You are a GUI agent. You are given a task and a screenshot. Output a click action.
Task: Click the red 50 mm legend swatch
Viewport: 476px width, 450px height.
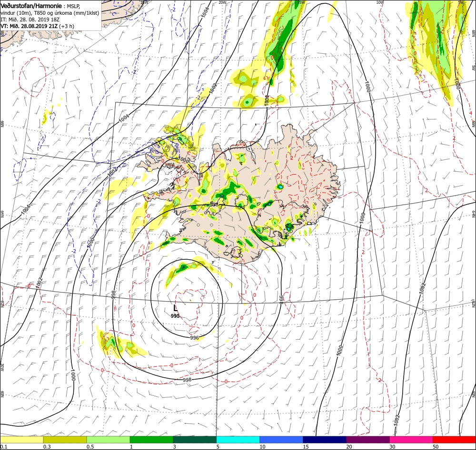[454, 440]
